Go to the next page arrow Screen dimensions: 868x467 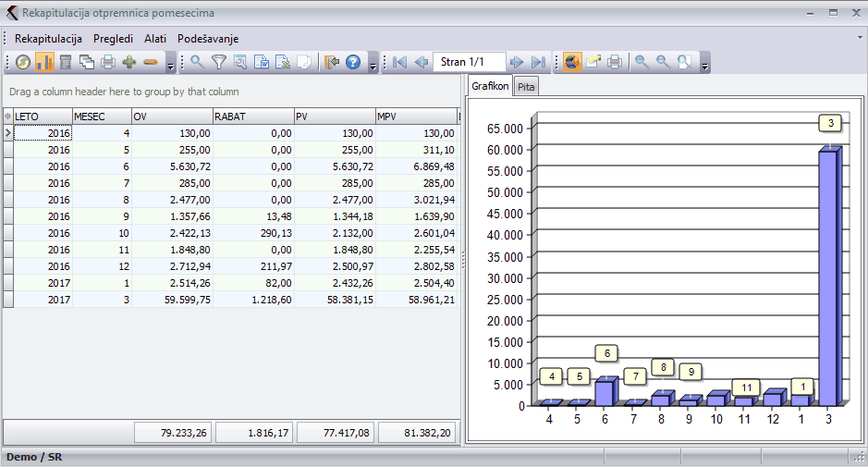click(517, 62)
